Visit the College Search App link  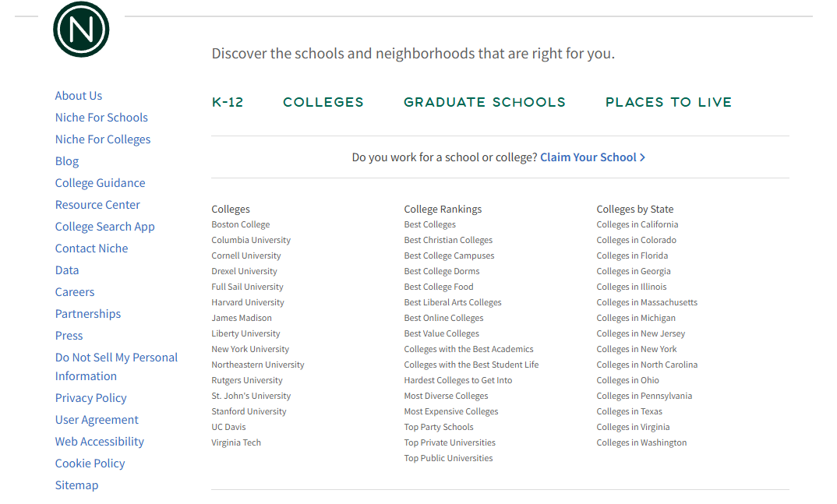click(x=105, y=227)
